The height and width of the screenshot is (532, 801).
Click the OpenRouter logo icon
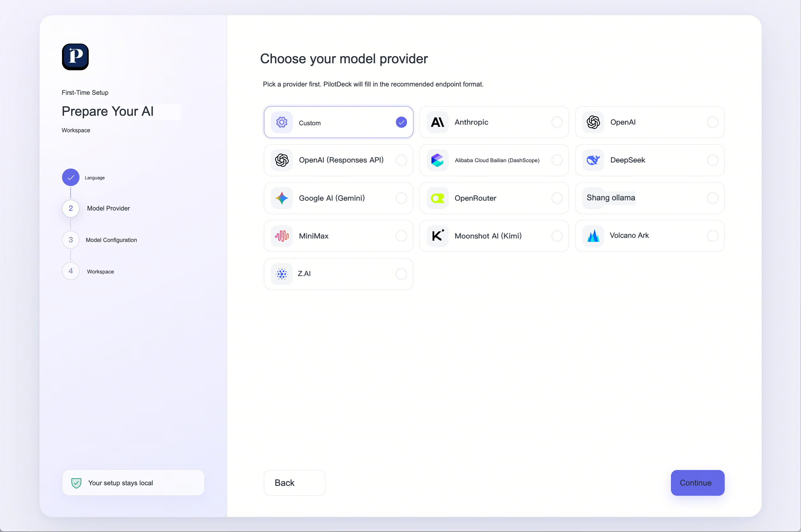pyautogui.click(x=437, y=198)
